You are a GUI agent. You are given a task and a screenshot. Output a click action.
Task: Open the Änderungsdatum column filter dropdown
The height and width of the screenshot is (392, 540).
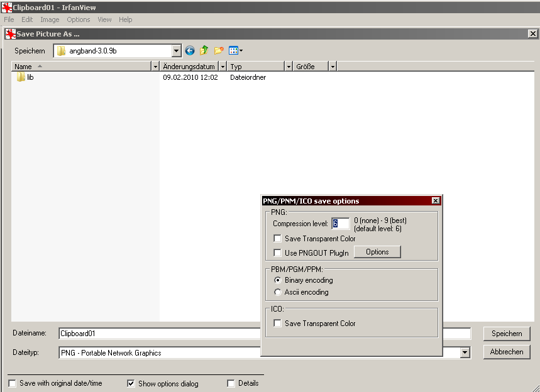click(x=223, y=66)
